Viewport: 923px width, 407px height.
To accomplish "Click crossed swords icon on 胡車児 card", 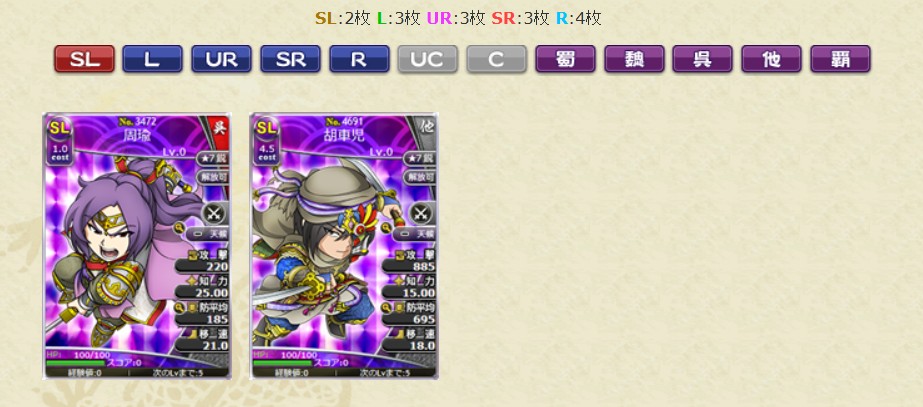I will click(420, 214).
